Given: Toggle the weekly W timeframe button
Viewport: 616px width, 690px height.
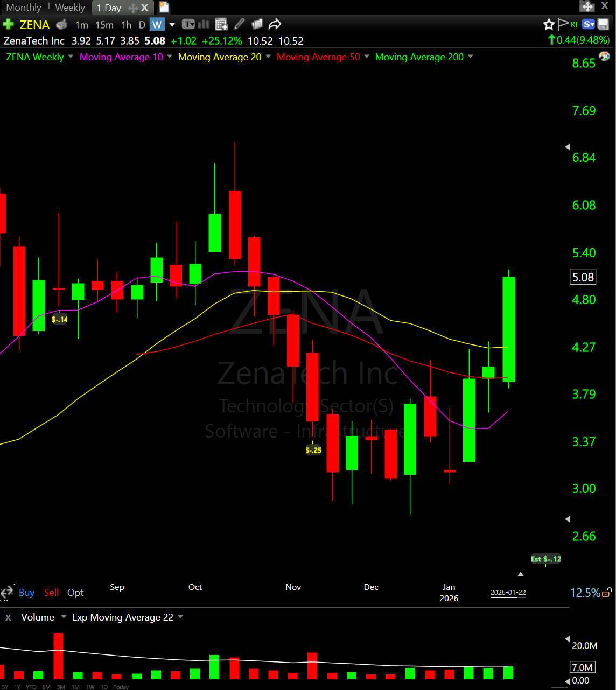Looking at the screenshot, I should point(157,25).
